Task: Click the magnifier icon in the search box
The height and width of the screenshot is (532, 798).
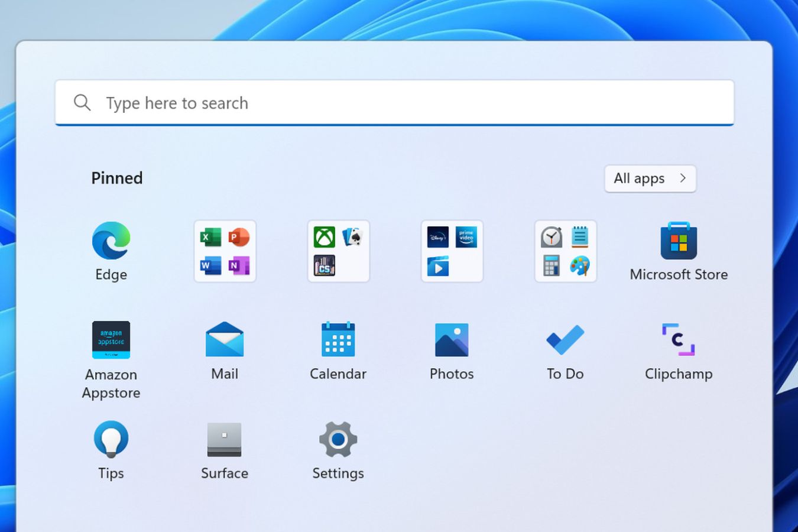Action: [82, 103]
